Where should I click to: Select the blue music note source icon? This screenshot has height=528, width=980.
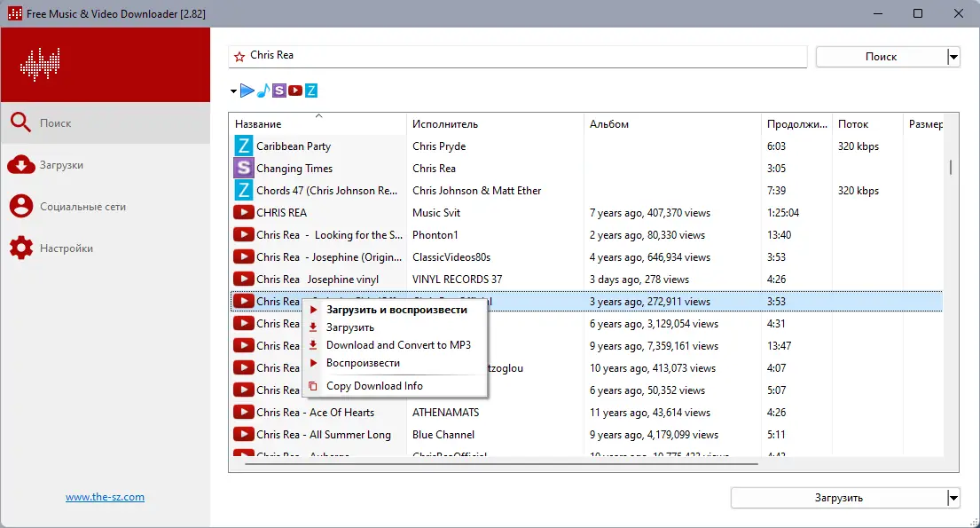(x=263, y=91)
